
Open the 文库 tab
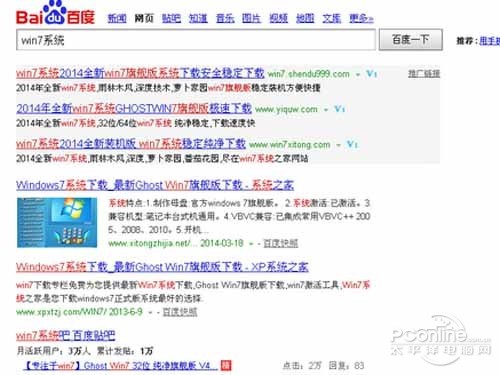click(x=332, y=18)
